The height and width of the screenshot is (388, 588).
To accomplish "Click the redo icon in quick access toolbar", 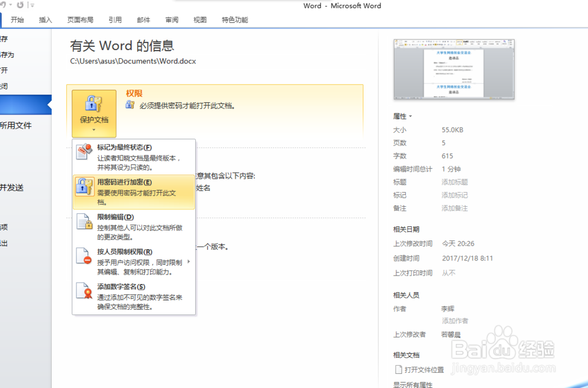I will (20, 5).
